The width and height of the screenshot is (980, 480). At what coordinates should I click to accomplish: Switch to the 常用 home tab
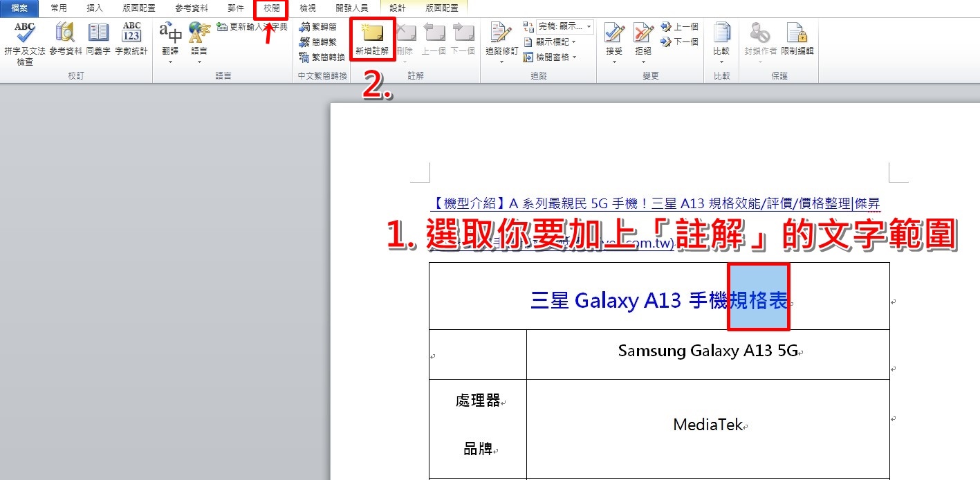coord(59,8)
